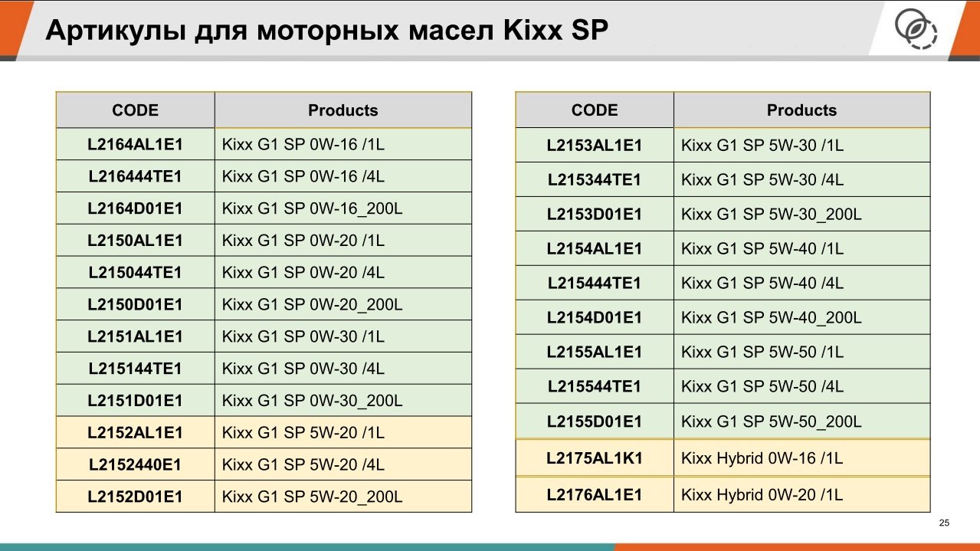Viewport: 980px width, 551px height.
Task: Click the right table 'CODE' header cell
Action: tap(595, 110)
